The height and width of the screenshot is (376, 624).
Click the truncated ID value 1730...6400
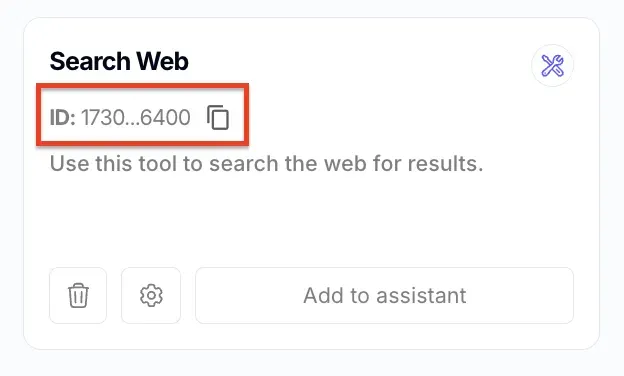click(136, 117)
